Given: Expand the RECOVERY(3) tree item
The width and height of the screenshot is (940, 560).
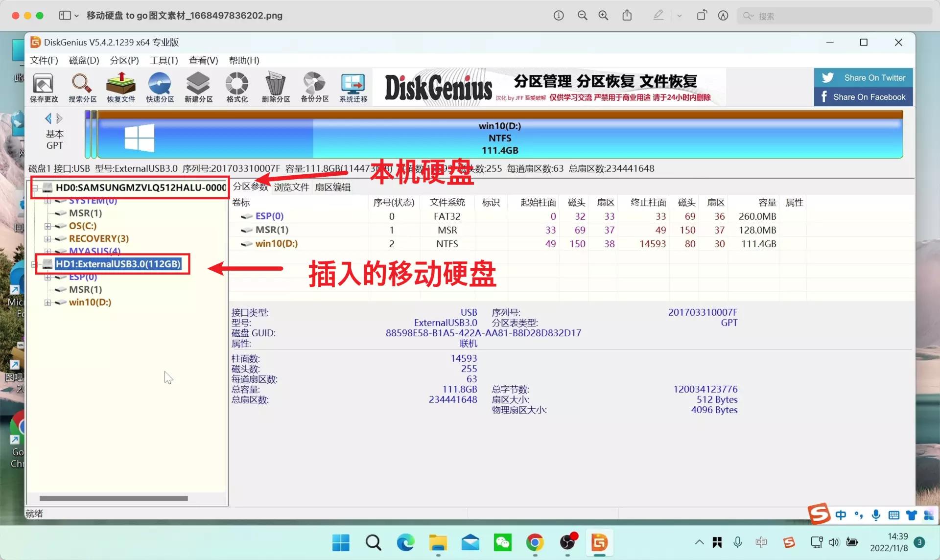Looking at the screenshot, I should (x=47, y=238).
